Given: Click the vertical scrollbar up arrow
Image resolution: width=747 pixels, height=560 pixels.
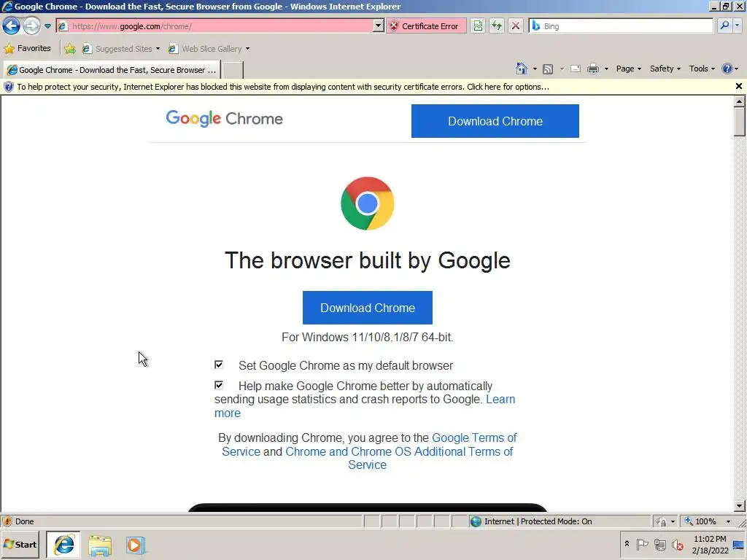Looking at the screenshot, I should pyautogui.click(x=739, y=101).
